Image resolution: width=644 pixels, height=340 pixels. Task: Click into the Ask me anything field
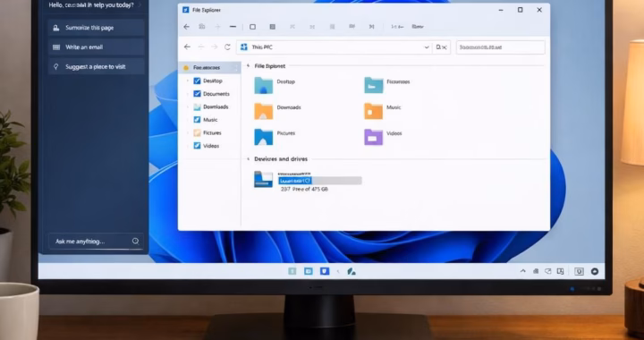pos(96,242)
